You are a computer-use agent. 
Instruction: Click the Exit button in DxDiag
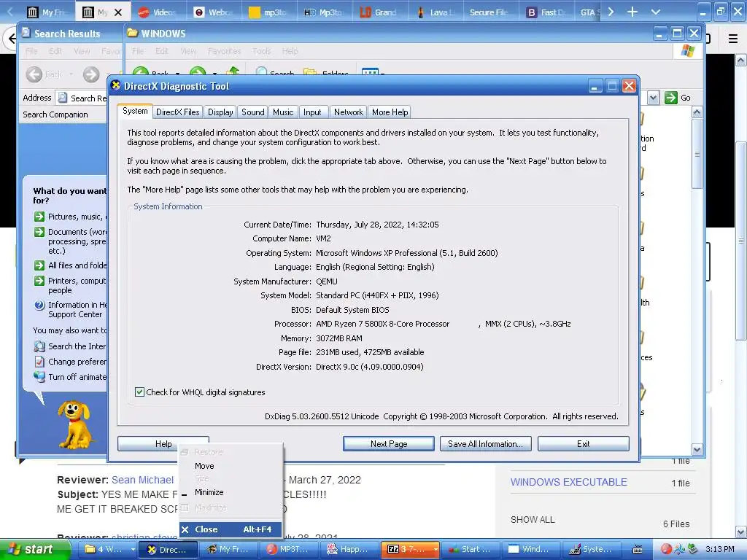coord(583,444)
